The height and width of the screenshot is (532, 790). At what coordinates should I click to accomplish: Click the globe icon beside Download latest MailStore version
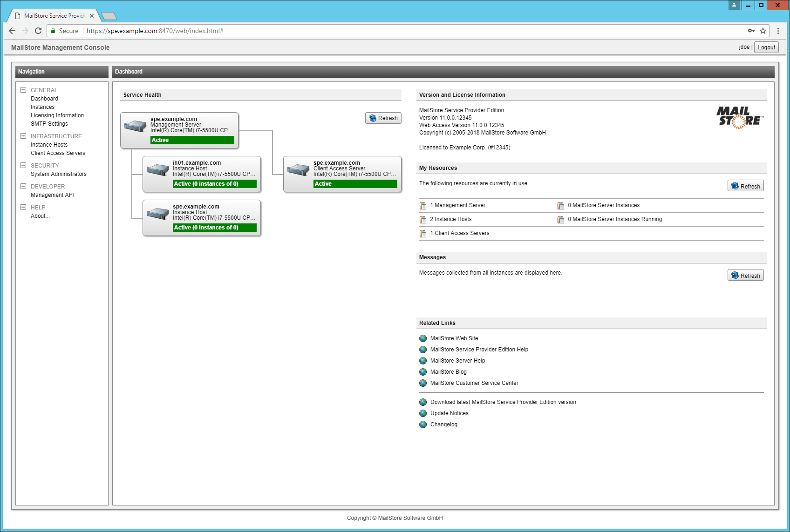click(x=423, y=402)
